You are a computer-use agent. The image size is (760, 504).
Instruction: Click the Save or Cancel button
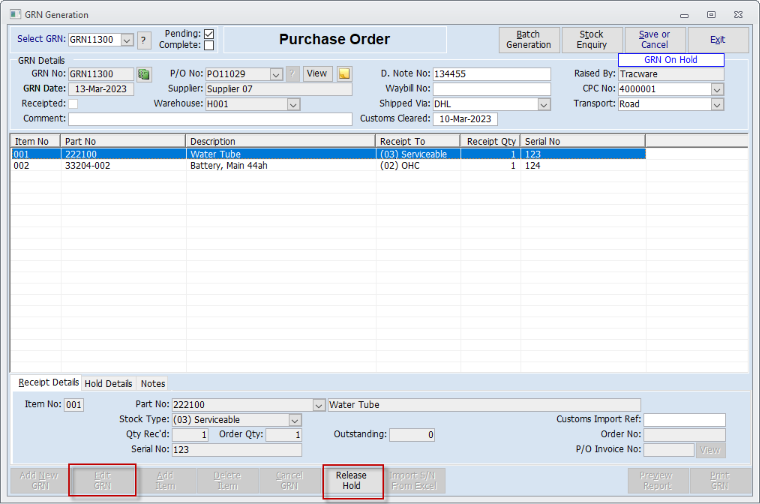pyautogui.click(x=655, y=40)
